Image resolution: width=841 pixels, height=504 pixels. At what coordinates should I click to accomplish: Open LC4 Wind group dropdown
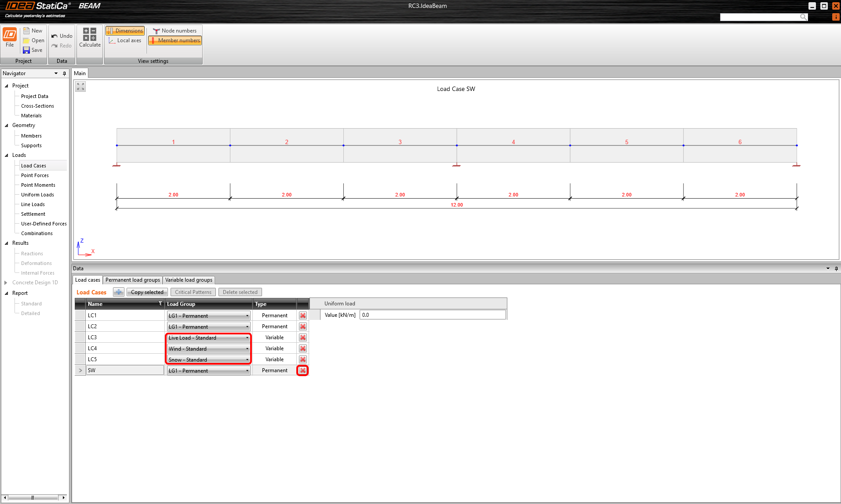208,348
